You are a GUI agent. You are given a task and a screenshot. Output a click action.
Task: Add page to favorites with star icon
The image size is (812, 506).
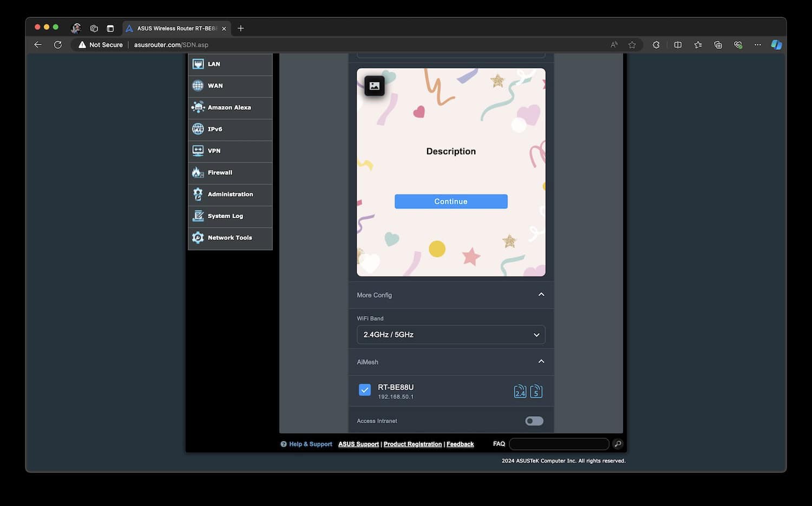632,44
